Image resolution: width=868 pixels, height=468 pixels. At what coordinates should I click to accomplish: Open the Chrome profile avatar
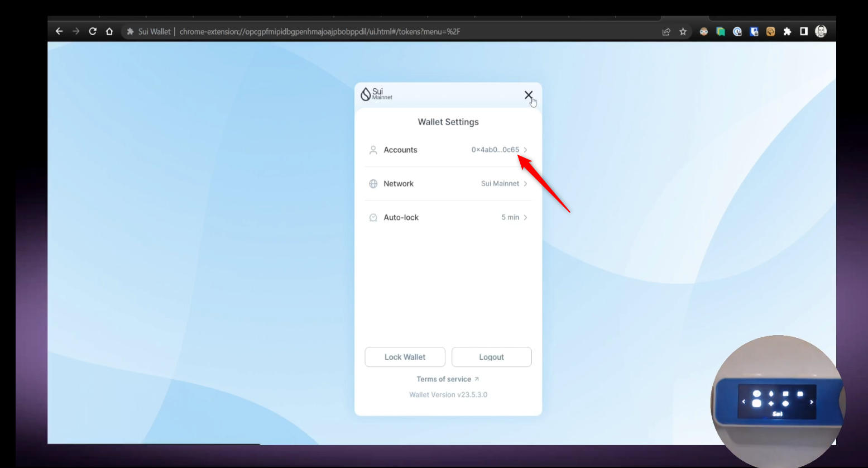click(x=821, y=32)
